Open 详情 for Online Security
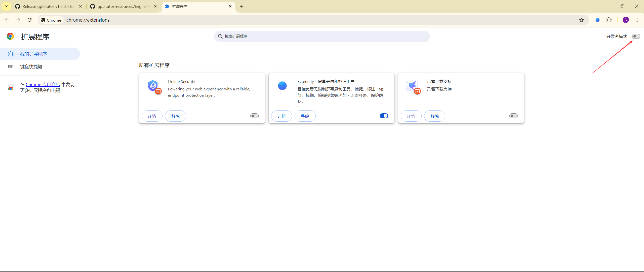The image size is (644, 272). (152, 116)
